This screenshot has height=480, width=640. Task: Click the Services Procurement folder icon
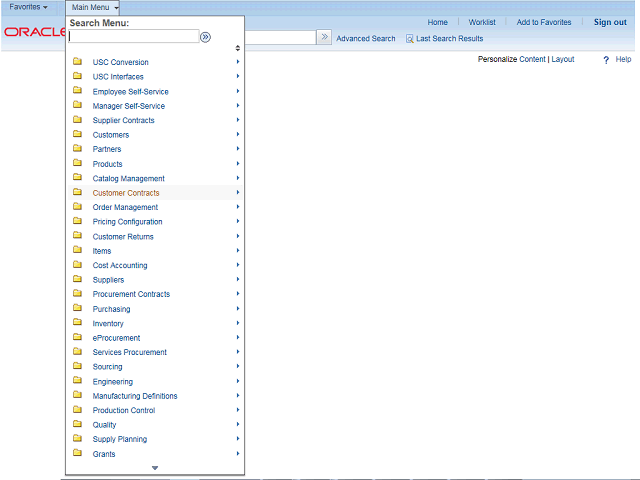tap(77, 351)
